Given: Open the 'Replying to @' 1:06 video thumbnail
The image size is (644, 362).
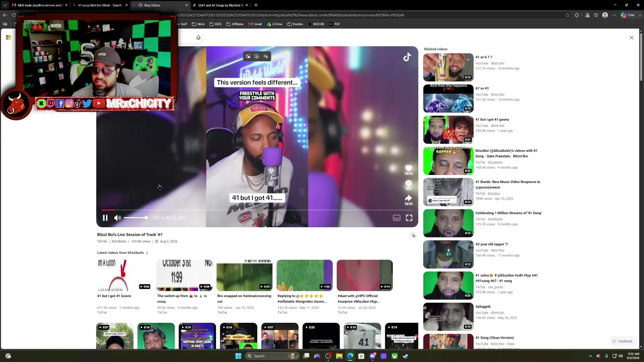Looking at the screenshot, I should (304, 275).
